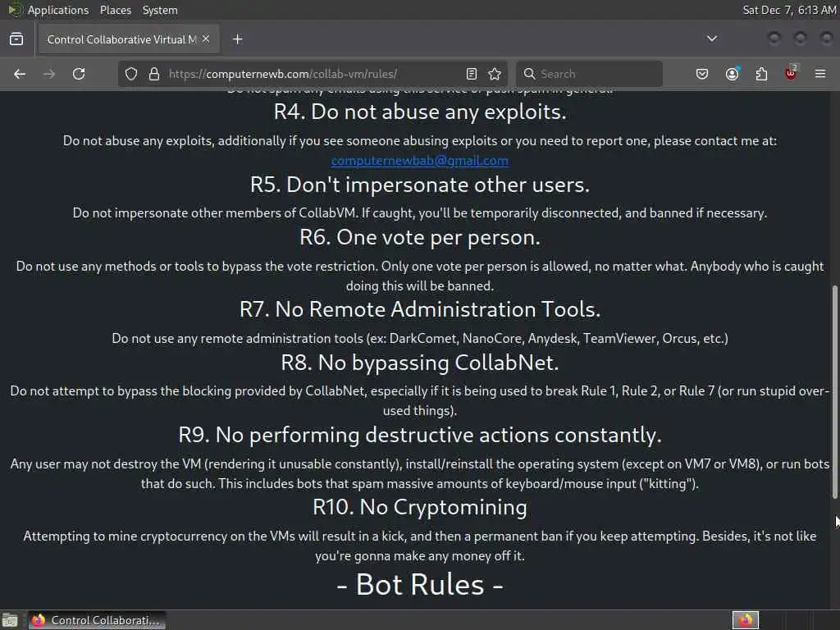
Task: Open tracking protection shield info
Action: (131, 74)
